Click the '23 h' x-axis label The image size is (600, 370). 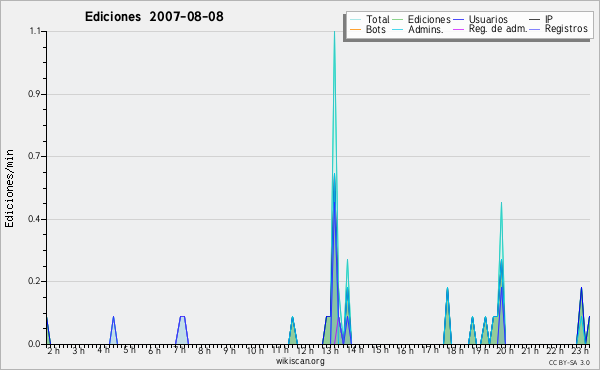click(580, 350)
